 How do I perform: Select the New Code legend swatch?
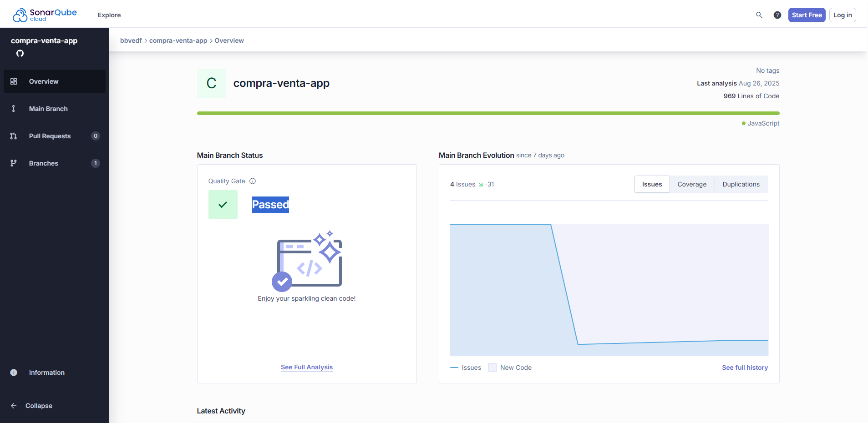tap(492, 368)
